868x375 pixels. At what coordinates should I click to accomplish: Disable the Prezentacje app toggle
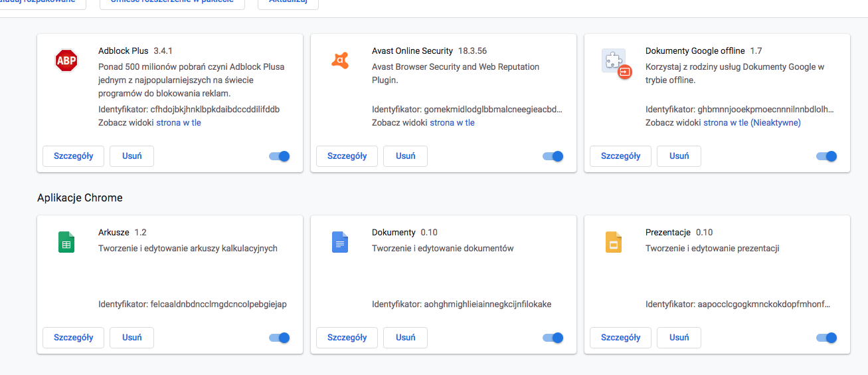coord(827,338)
